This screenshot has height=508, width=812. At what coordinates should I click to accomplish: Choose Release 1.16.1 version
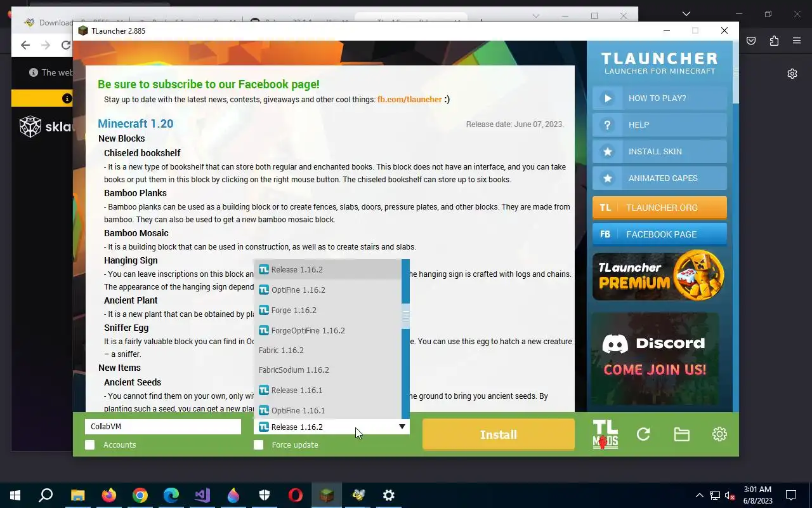328,391
